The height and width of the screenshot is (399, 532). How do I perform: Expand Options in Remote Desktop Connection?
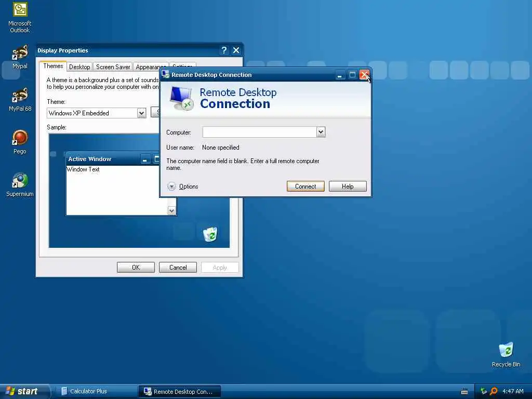click(x=182, y=187)
